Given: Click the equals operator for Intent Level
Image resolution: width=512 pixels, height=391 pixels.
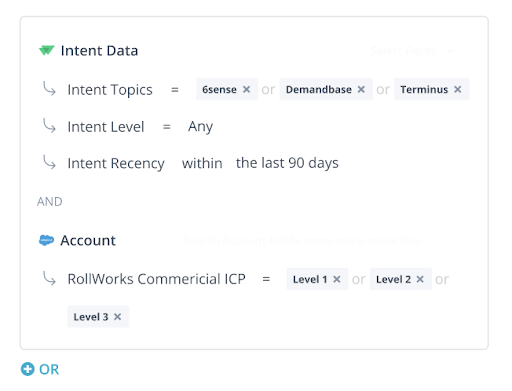Looking at the screenshot, I should [167, 127].
